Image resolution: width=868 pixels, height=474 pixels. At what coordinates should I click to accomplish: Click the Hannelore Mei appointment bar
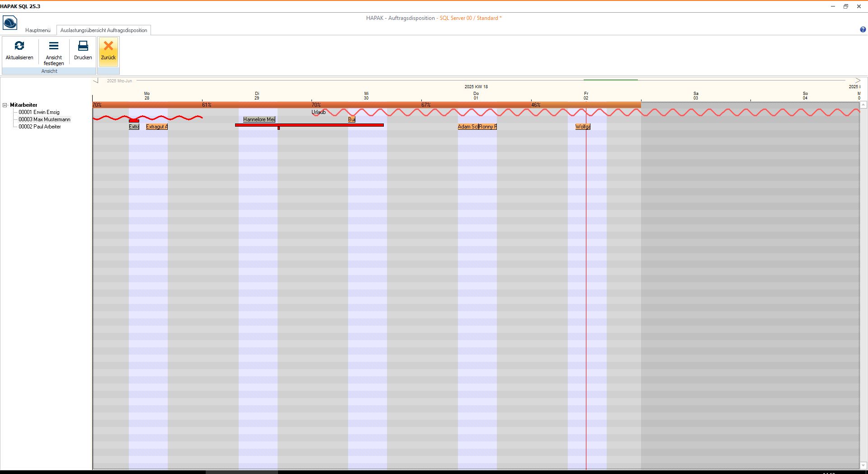259,119
